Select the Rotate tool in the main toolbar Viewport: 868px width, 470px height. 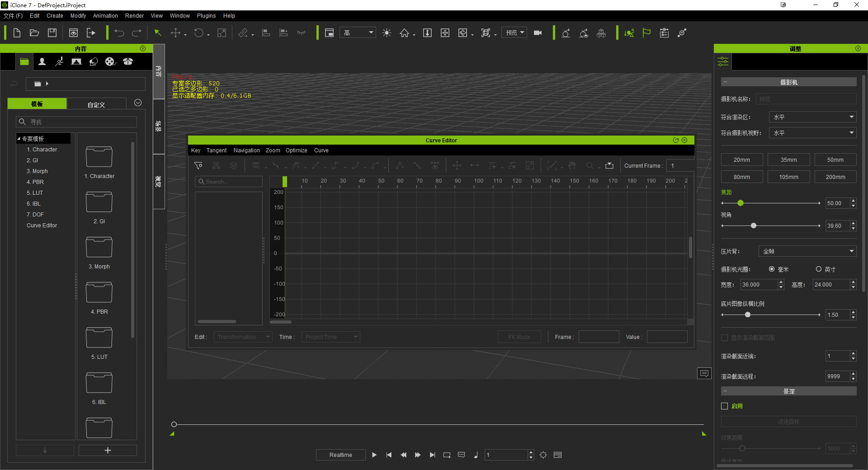pyautogui.click(x=199, y=33)
